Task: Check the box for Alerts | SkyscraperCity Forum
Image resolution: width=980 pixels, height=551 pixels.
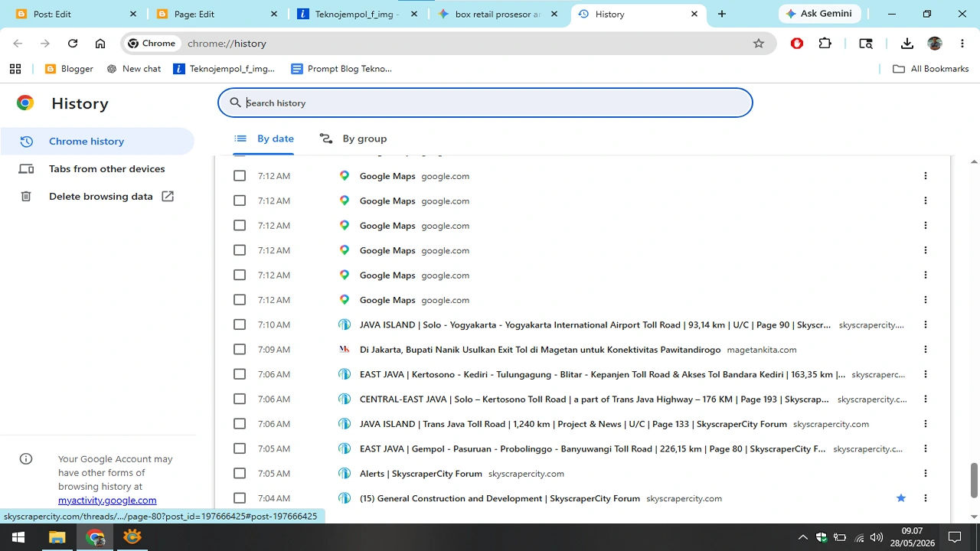Action: 240,474
